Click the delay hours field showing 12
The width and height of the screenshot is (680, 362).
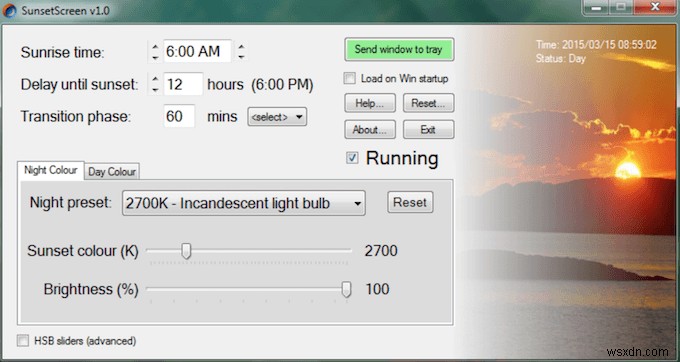click(x=183, y=84)
